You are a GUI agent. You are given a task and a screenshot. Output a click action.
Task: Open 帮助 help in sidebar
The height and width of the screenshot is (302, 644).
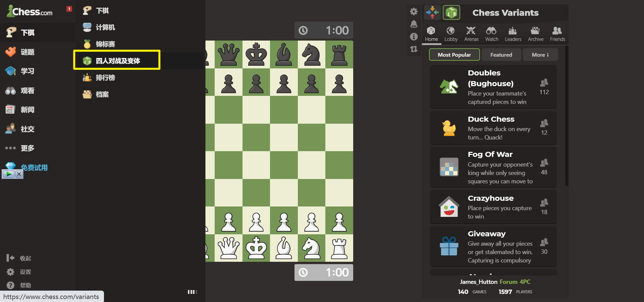coord(19,285)
